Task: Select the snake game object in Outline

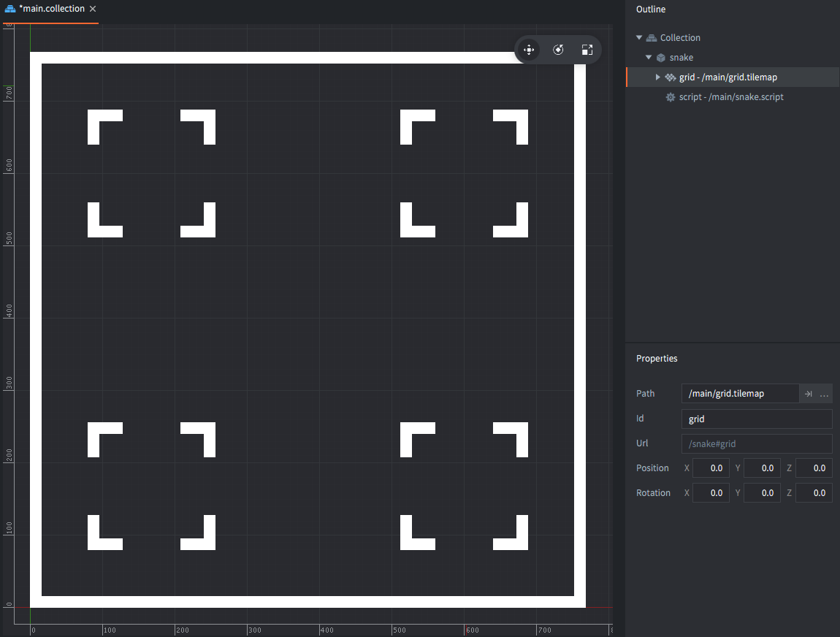Action: [733, 57]
